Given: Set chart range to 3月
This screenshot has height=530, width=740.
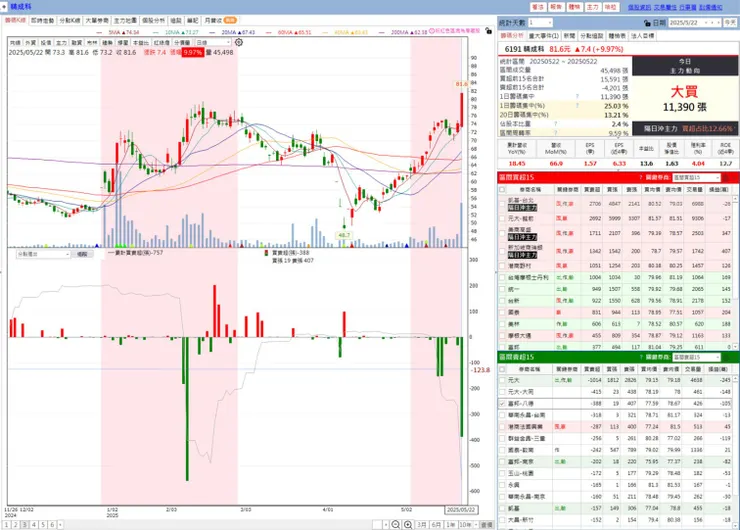Looking at the screenshot, I should (421, 524).
